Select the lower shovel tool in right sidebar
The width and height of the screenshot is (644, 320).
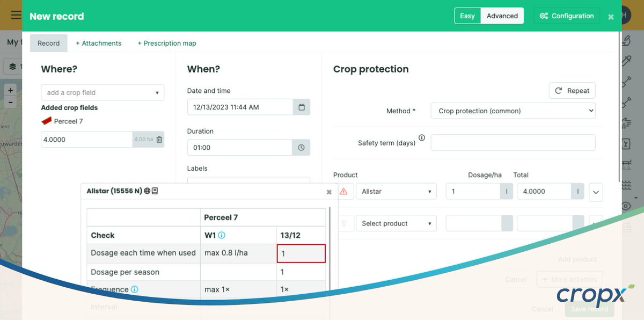point(626,103)
